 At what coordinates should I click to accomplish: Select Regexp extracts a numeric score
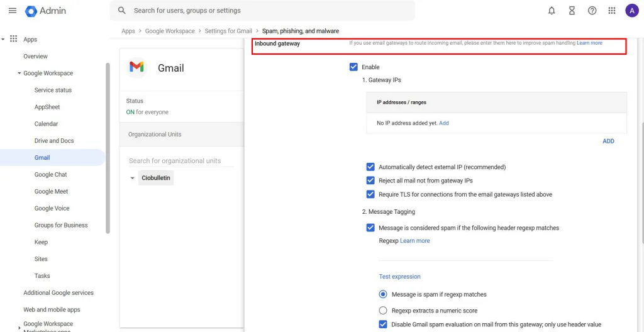[x=383, y=311]
